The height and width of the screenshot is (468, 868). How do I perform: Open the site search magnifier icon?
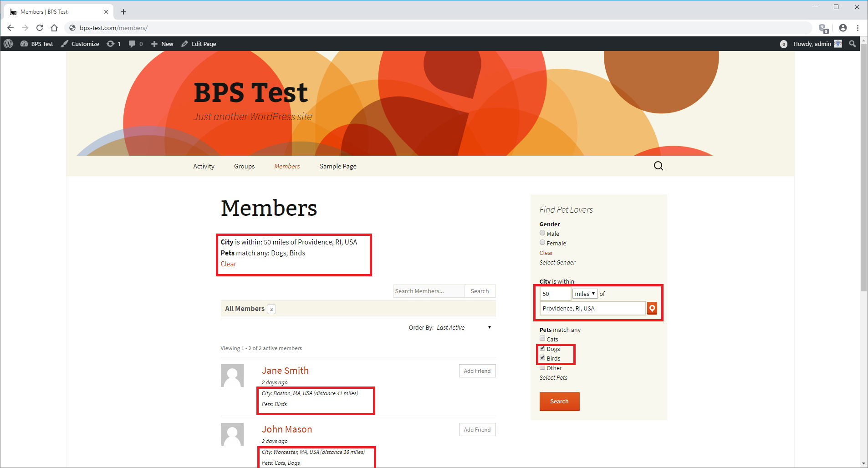pyautogui.click(x=659, y=166)
